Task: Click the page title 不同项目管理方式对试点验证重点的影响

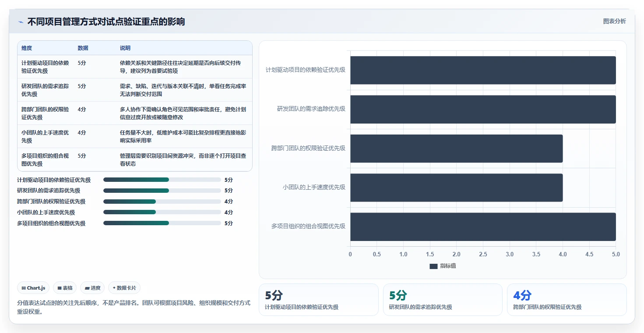Action: coord(106,21)
